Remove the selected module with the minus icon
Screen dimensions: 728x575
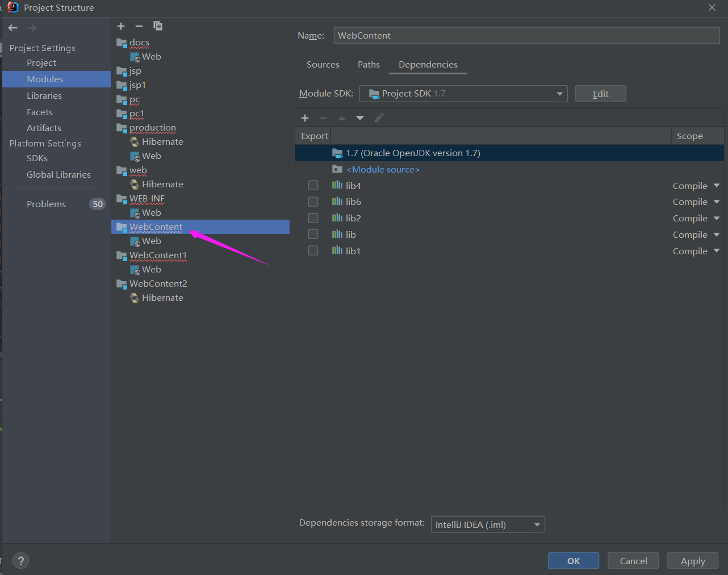click(x=139, y=26)
